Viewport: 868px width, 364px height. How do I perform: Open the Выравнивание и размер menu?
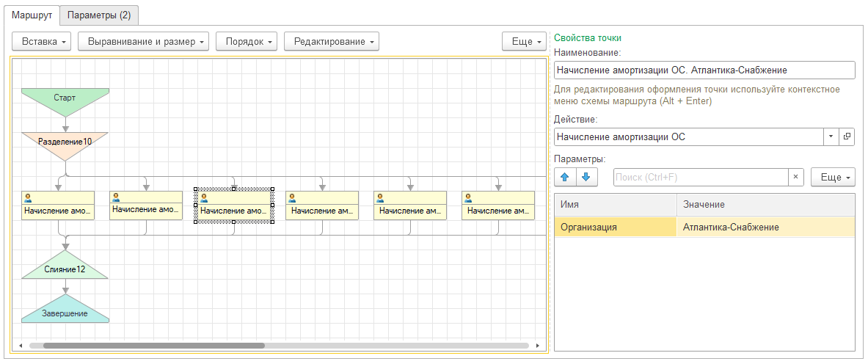[143, 41]
